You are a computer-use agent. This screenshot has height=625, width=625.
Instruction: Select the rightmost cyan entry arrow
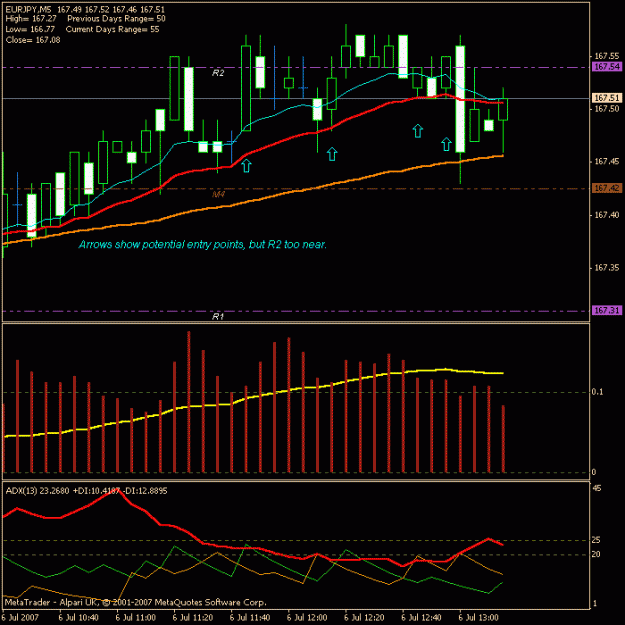[x=446, y=144]
